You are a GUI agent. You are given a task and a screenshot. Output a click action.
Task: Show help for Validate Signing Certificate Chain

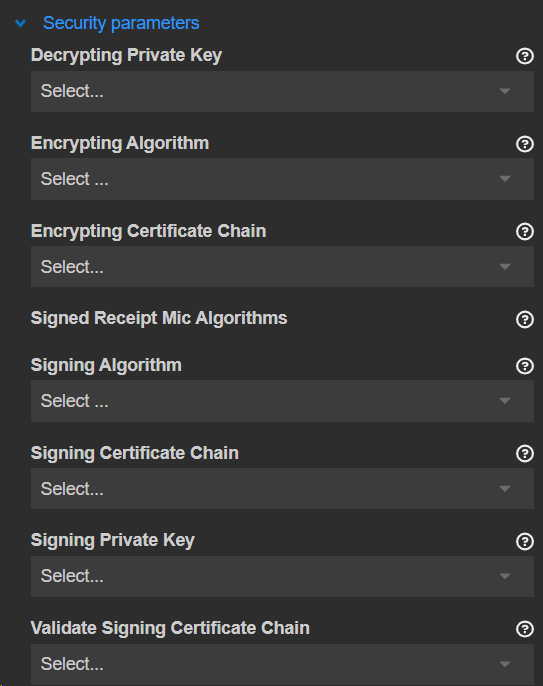point(525,629)
